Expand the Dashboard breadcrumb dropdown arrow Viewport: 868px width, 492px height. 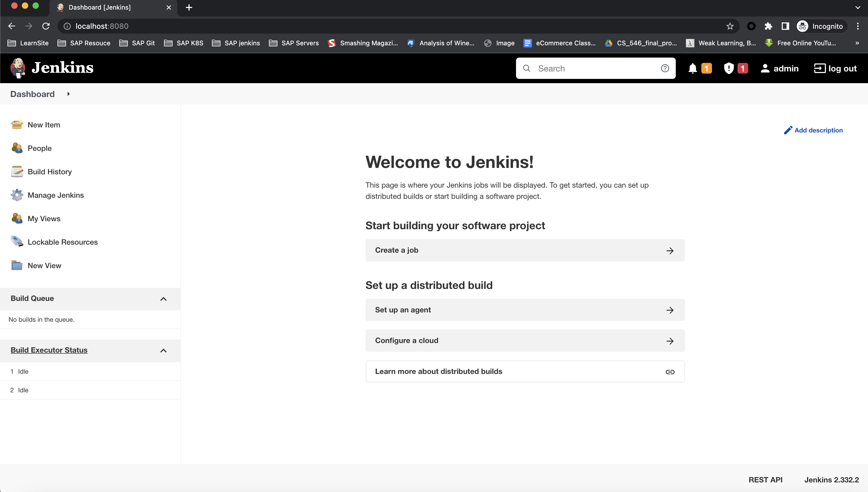coord(68,94)
